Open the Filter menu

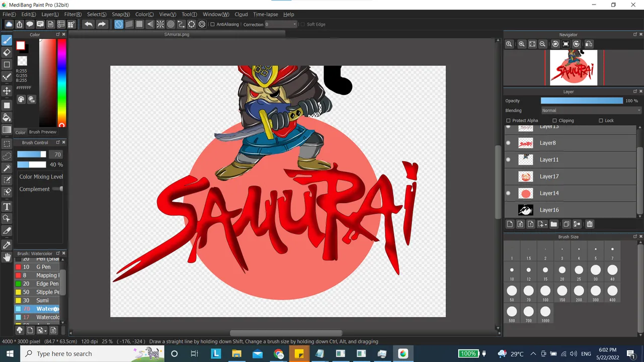pyautogui.click(x=73, y=14)
